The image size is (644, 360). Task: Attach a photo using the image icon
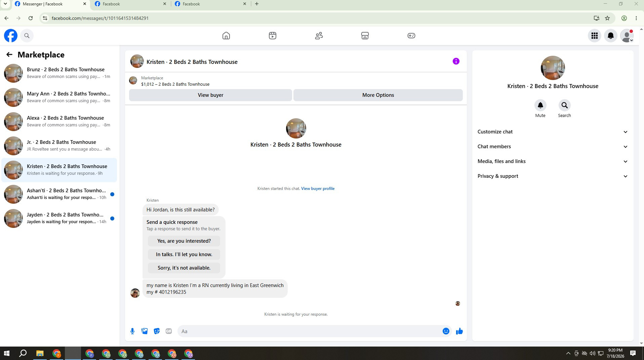tap(145, 331)
